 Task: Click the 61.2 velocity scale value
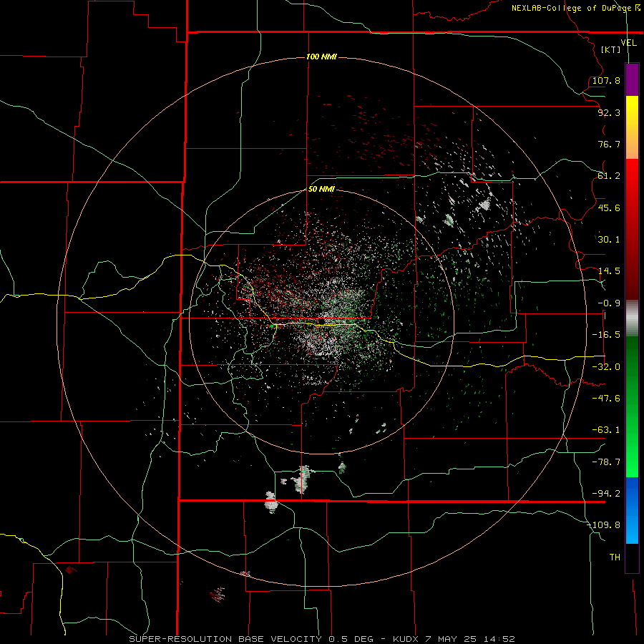pos(609,176)
